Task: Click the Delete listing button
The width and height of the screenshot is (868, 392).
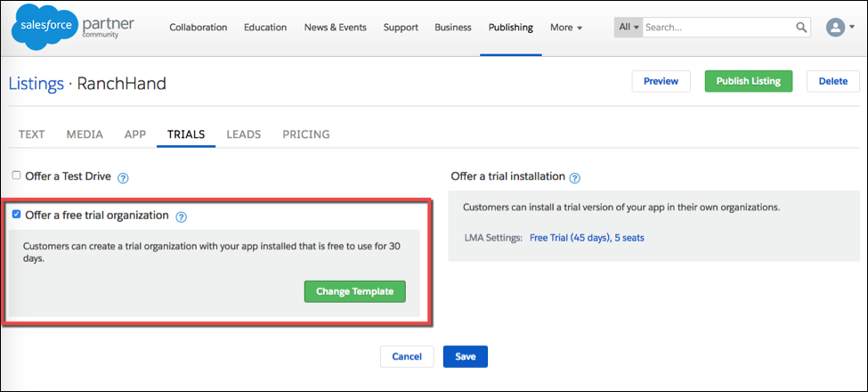Action: tap(833, 81)
